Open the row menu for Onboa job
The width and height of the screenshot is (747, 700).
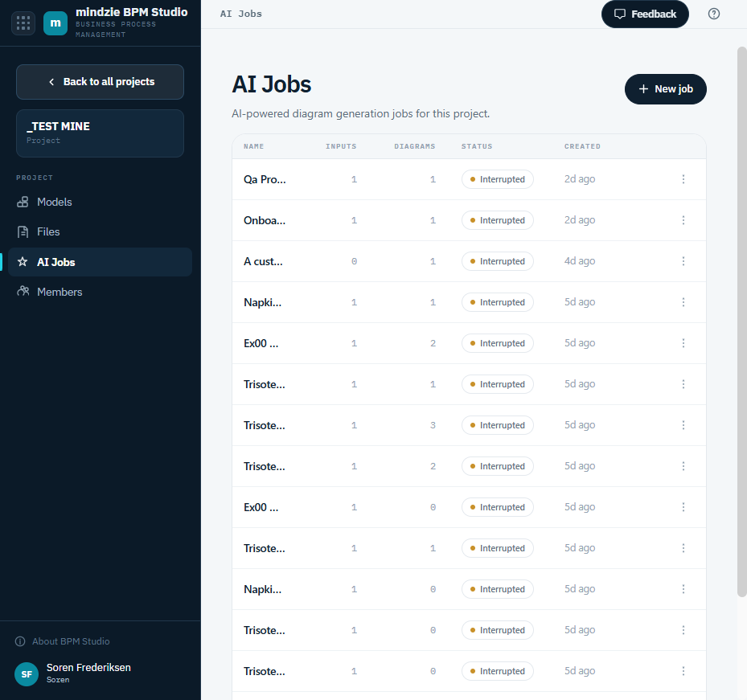pos(683,220)
